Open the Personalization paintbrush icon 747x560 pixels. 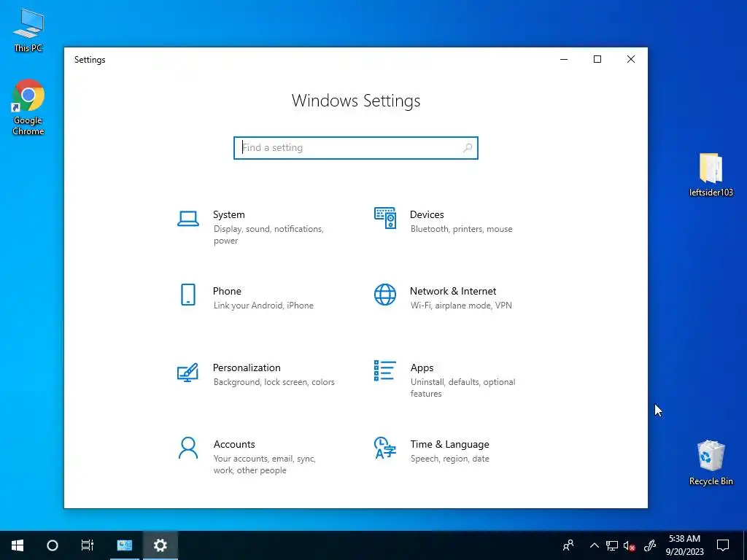pyautogui.click(x=187, y=373)
